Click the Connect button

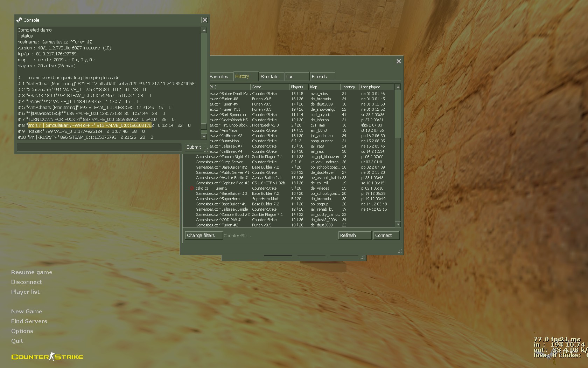pos(386,236)
